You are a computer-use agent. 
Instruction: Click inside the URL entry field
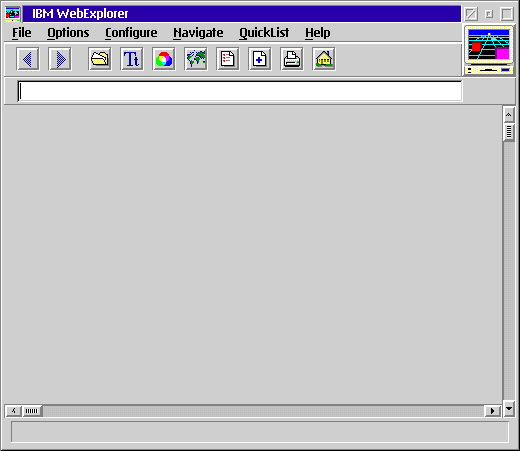pos(240,91)
